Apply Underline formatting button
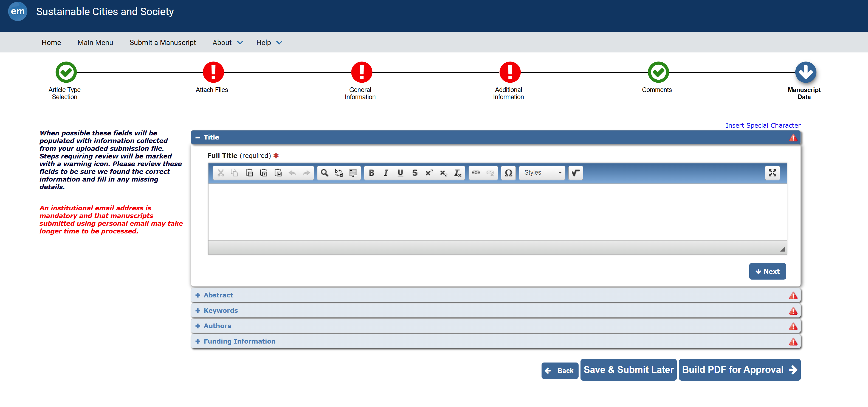 tap(400, 173)
